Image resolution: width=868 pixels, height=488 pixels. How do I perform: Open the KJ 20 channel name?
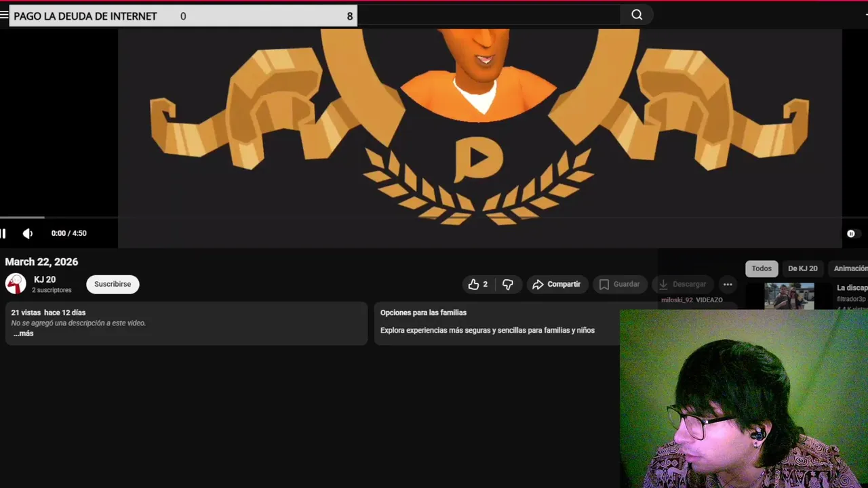tap(45, 279)
